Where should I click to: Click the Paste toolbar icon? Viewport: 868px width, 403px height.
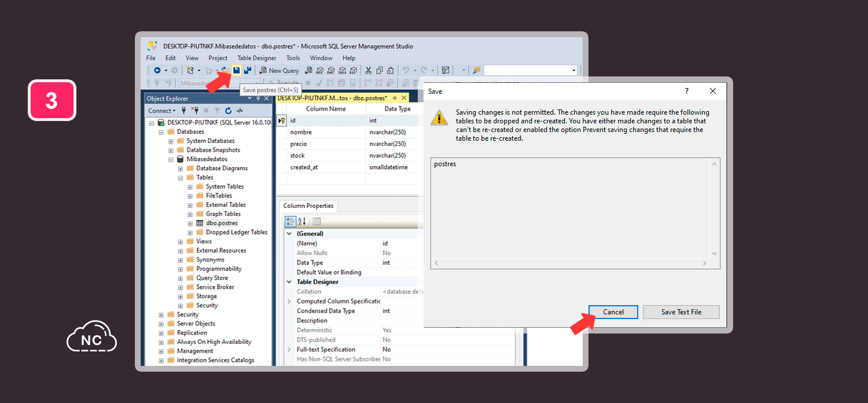click(391, 70)
